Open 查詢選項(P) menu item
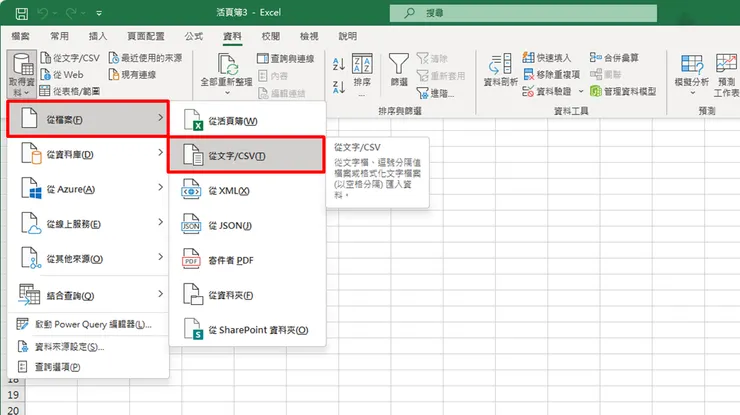Viewport: 740px width, 415px height. click(88, 367)
